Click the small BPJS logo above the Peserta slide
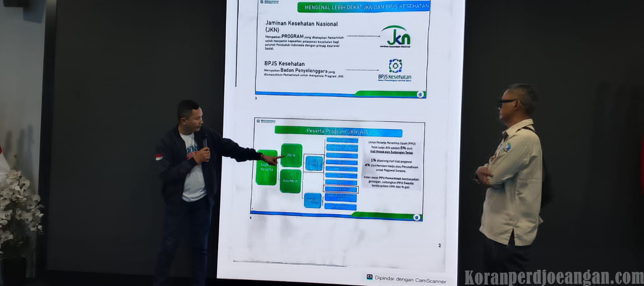Viewport: 644px width, 286px height. click(x=266, y=121)
